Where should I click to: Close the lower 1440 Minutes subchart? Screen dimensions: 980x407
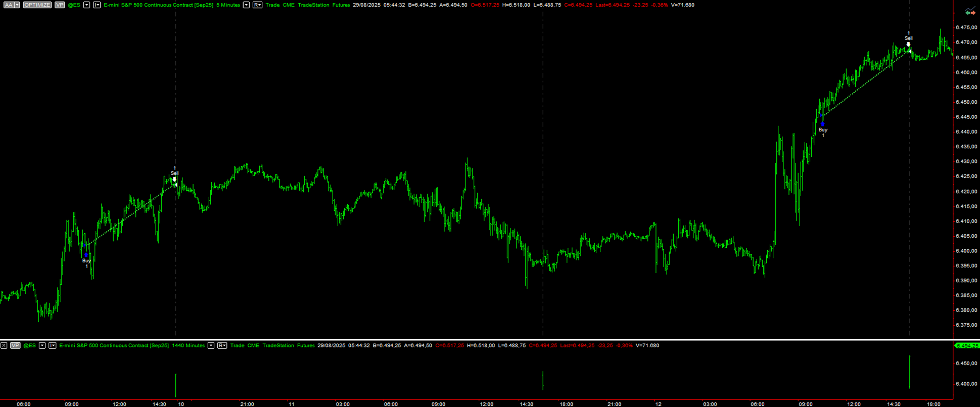pos(4,345)
